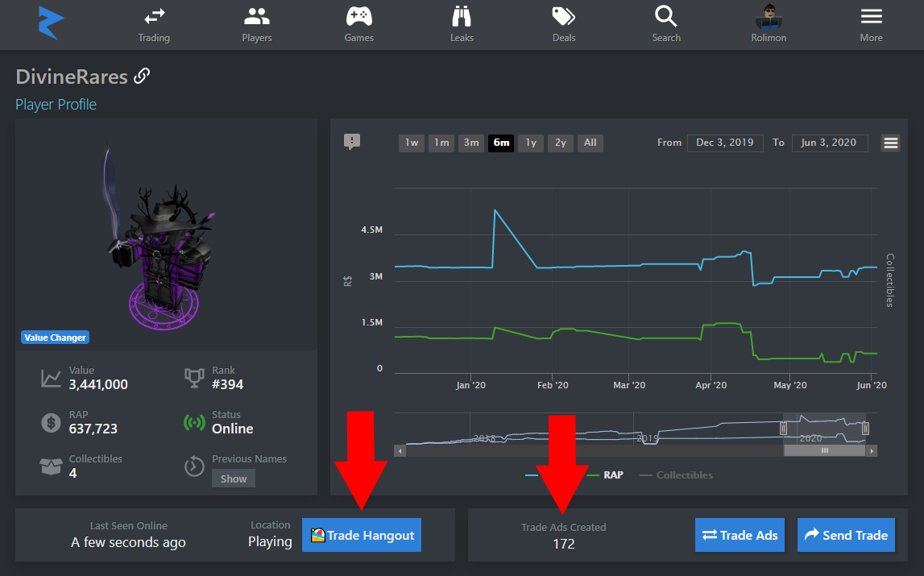Select the 3m chart range
924x576 pixels.
[x=470, y=143]
